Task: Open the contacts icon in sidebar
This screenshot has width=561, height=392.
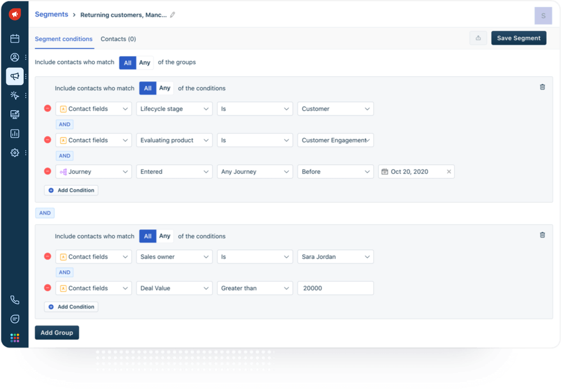Action: 15,57
